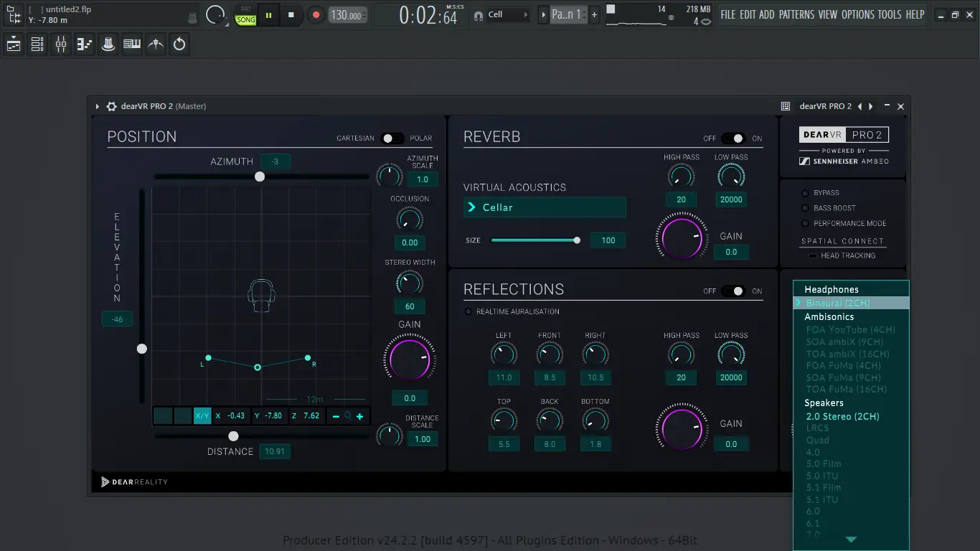Zoom out the position grid with minus
Viewport: 980px width, 551px height.
pyautogui.click(x=335, y=416)
